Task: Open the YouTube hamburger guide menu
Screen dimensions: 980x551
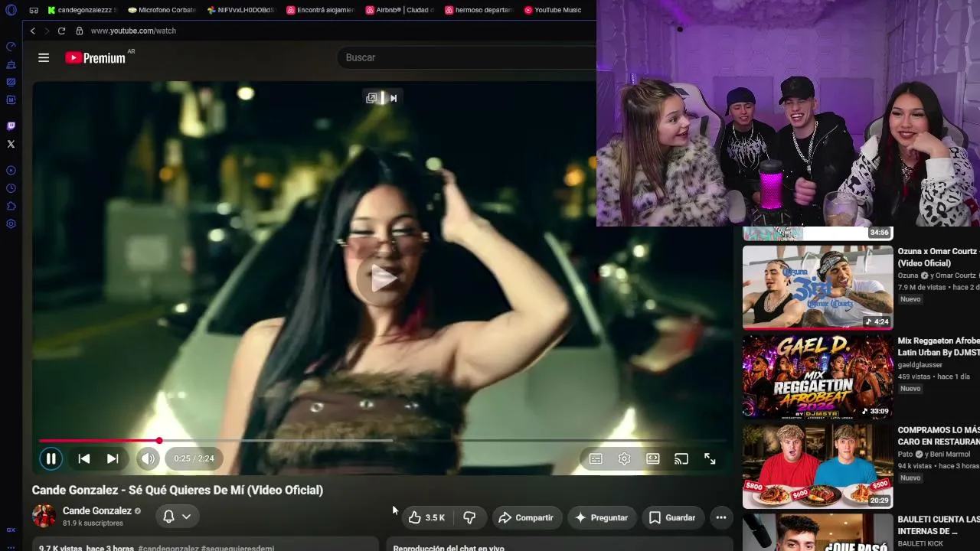Action: coord(44,57)
